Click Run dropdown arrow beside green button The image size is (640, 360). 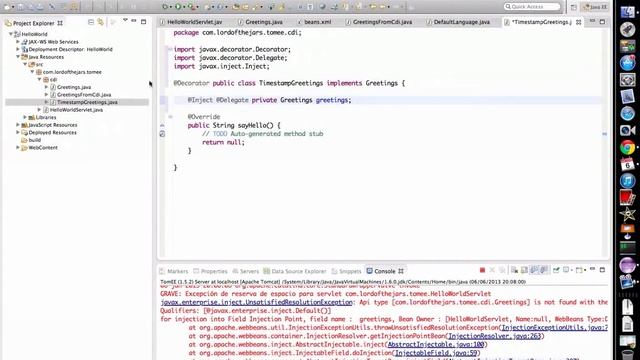tap(184, 7)
